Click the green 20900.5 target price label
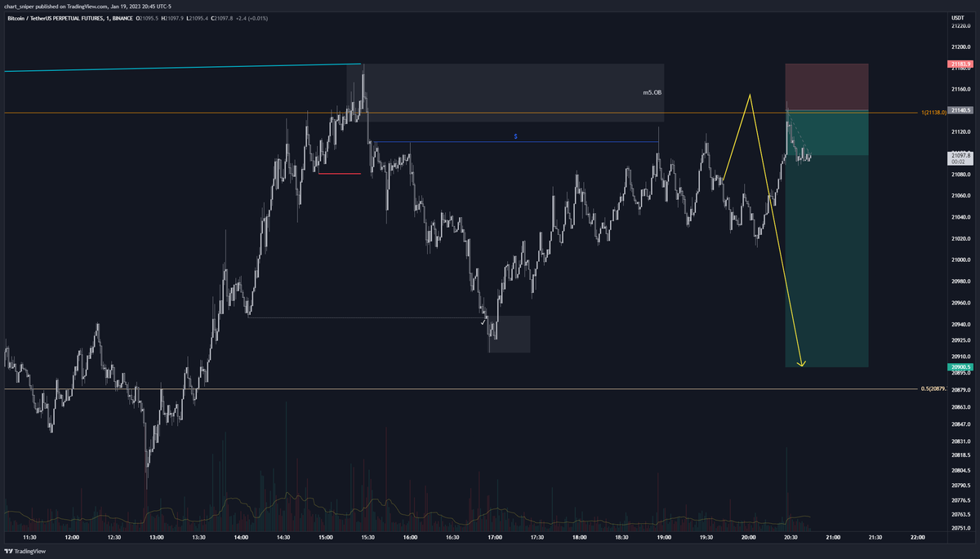This screenshot has width=980, height=559. click(x=960, y=367)
